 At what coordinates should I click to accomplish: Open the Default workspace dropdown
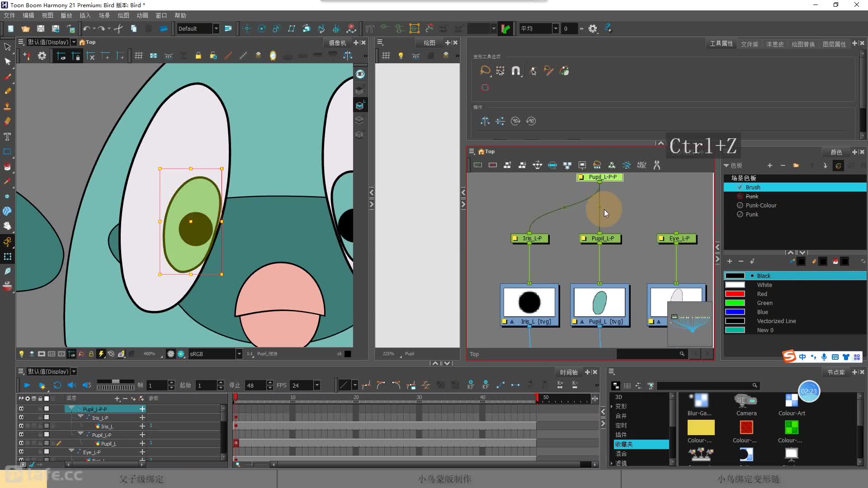[216, 28]
